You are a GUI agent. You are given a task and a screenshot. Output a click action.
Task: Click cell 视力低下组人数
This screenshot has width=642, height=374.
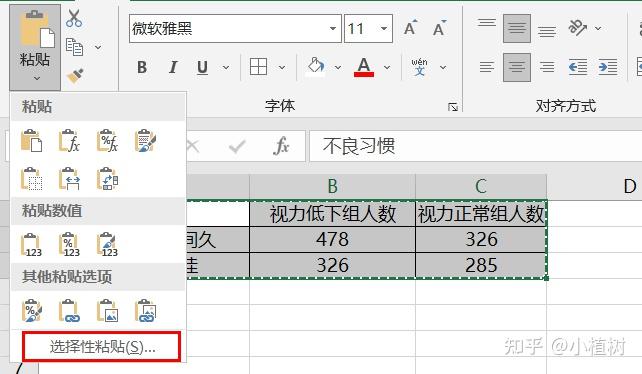pos(332,213)
